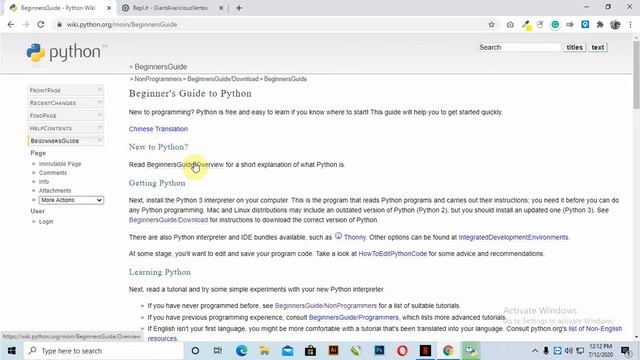Viewport: 640px width, 360px height.
Task: Open the list of Non-English resources link
Action: pyautogui.click(x=596, y=329)
